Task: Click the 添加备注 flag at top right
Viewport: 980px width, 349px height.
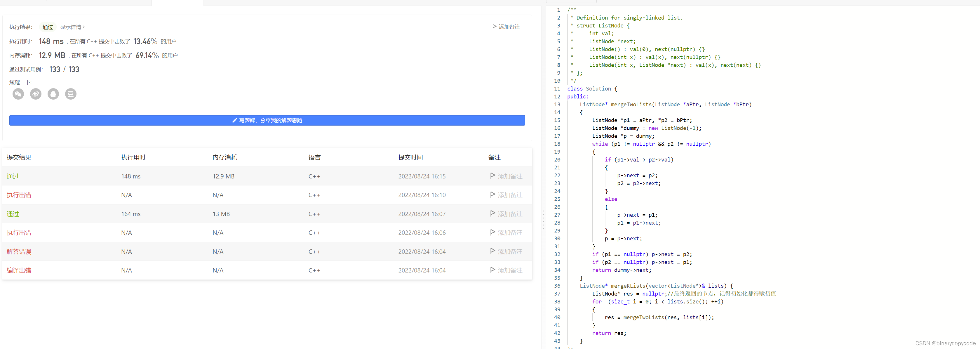Action: (x=506, y=27)
